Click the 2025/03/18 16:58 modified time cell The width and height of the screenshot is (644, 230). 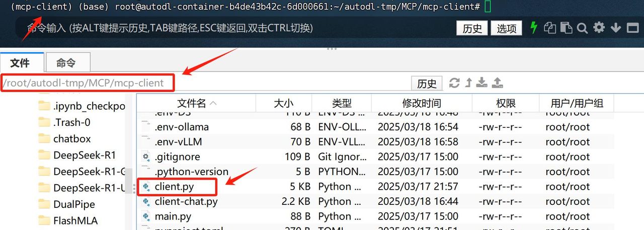coord(418,141)
